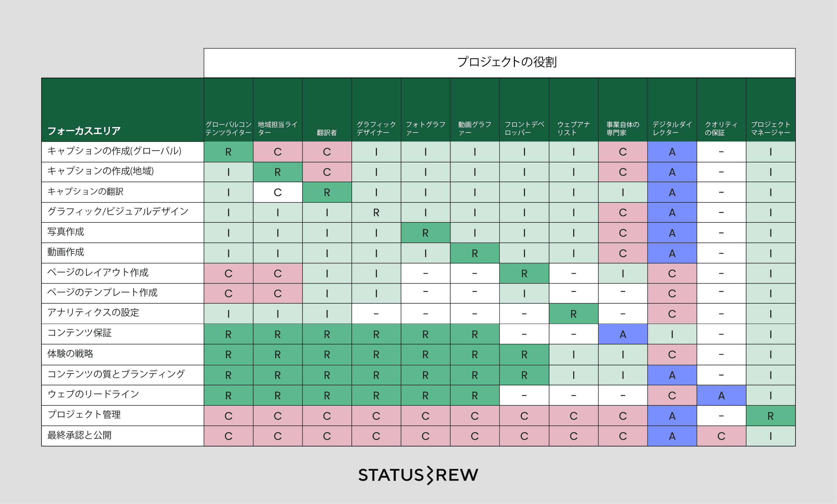Click the white C cell in キャプションの翻訳 row
The image size is (837, 504).
point(277,193)
